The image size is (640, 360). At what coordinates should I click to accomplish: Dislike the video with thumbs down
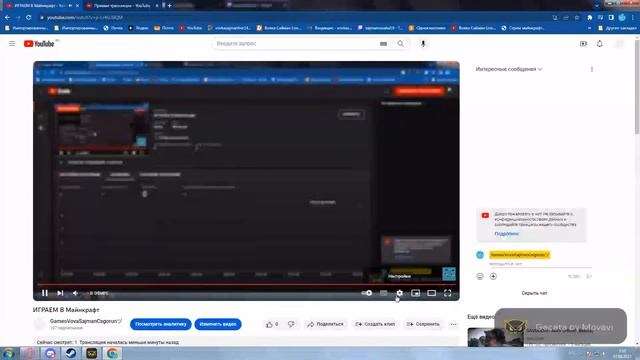click(291, 324)
